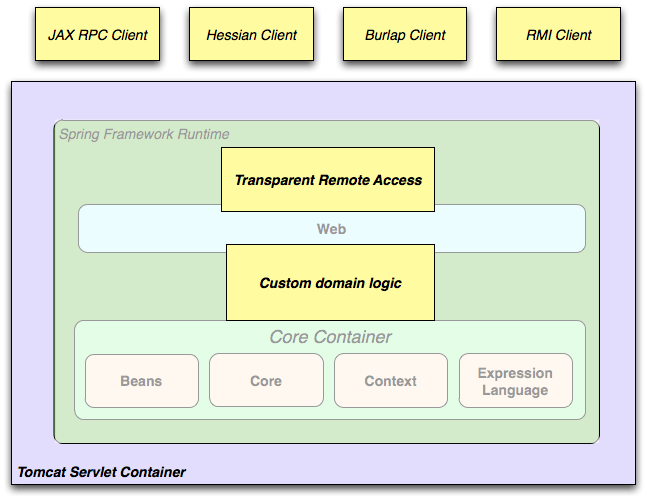Click the word Burlap in the client box
The height and width of the screenshot is (500, 647).
pyautogui.click(x=385, y=35)
